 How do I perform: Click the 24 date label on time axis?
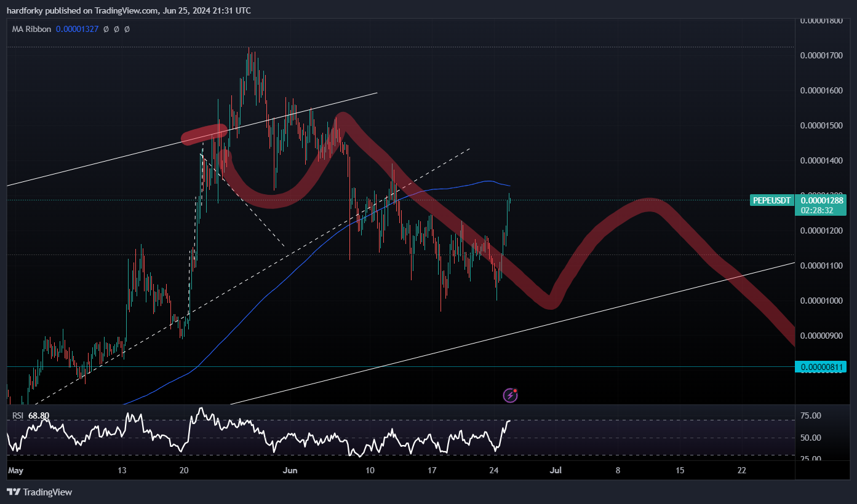tap(494, 471)
